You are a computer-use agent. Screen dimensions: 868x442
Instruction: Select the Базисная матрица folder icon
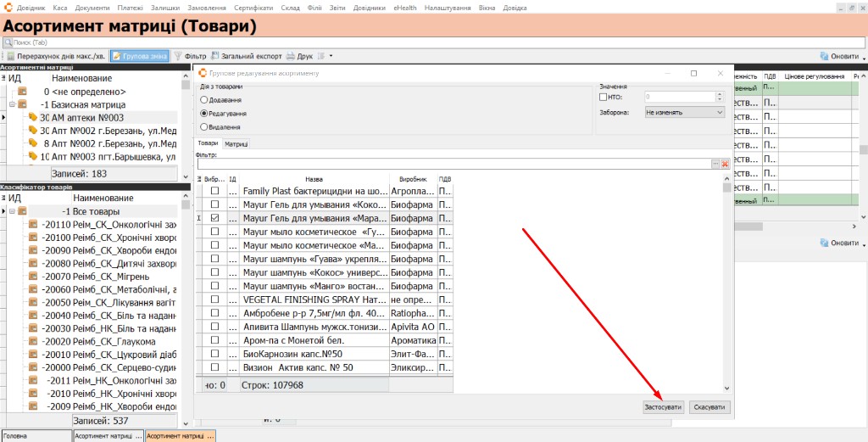pos(22,104)
